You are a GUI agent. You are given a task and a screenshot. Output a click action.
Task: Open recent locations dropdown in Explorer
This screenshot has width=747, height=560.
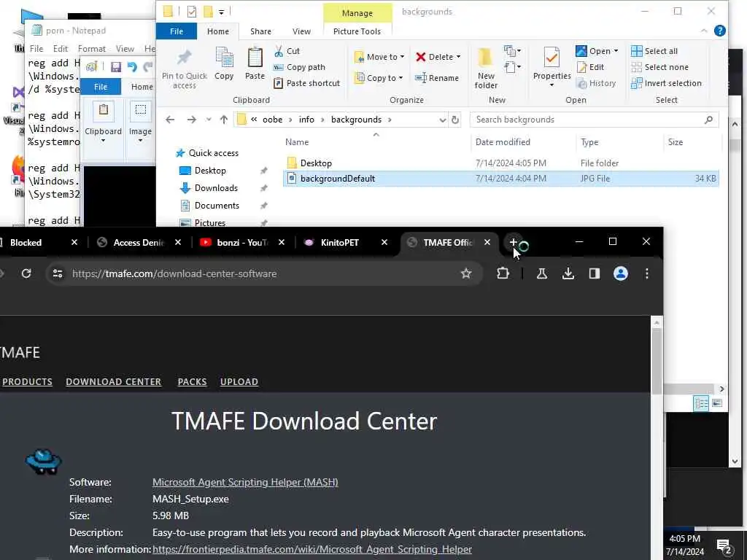(x=208, y=120)
